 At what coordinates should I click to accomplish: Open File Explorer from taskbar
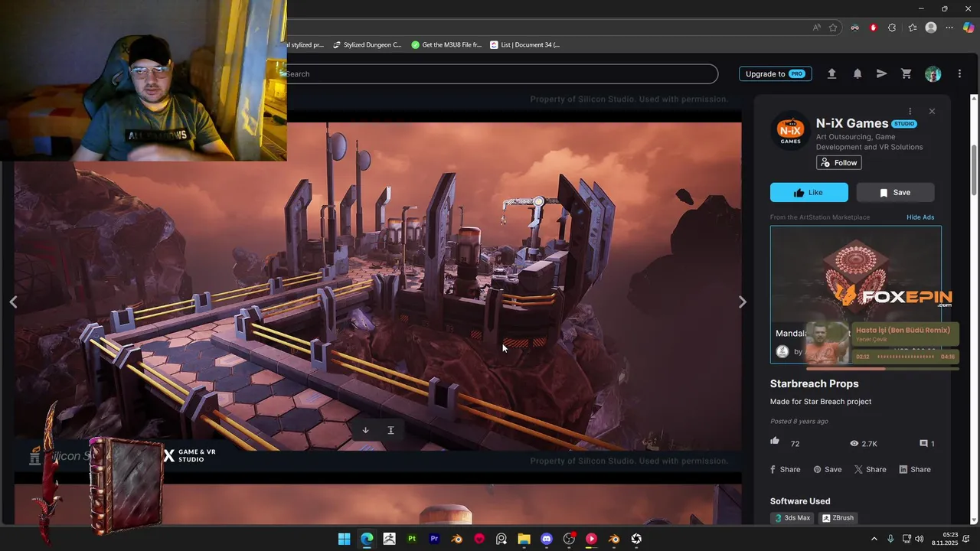tap(524, 539)
